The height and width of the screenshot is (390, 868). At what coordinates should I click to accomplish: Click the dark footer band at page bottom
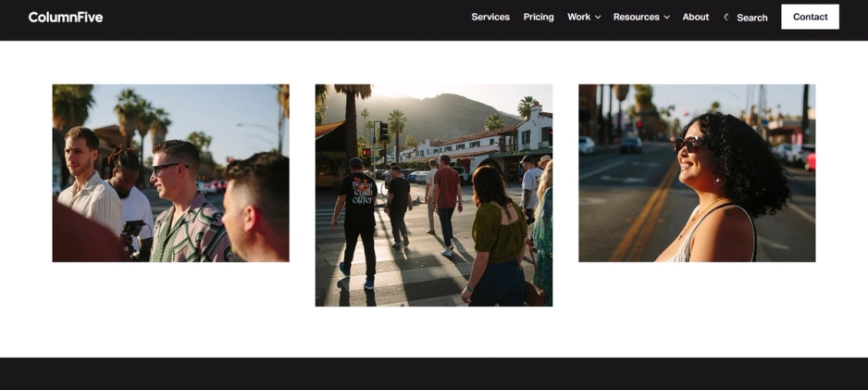click(434, 374)
